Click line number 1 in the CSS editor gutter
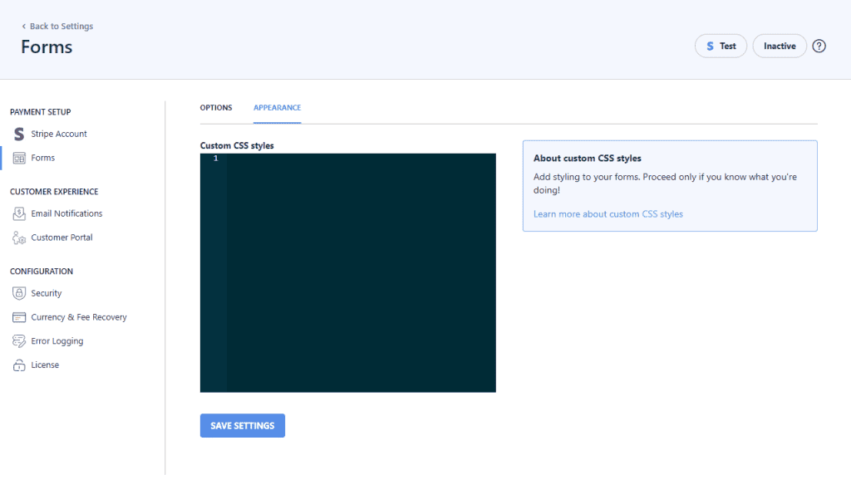The width and height of the screenshot is (851, 504). (x=214, y=157)
